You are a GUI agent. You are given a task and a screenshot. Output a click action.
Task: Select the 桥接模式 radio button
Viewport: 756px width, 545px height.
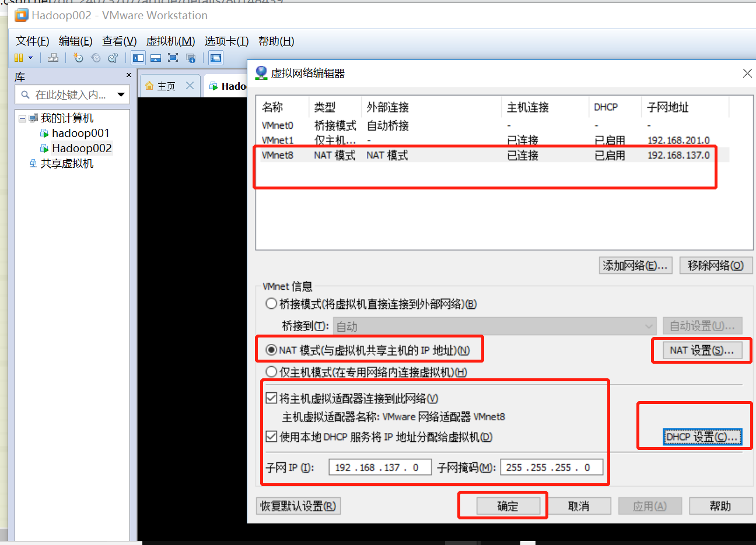(271, 304)
